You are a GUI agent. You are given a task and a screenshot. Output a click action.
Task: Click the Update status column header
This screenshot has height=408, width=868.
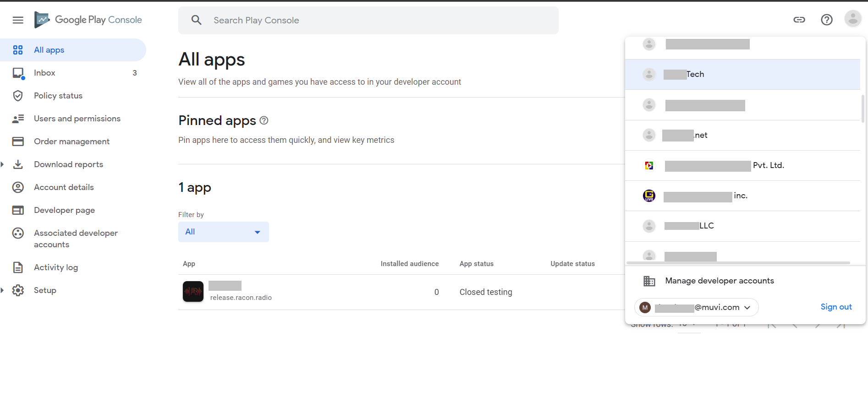(x=572, y=264)
